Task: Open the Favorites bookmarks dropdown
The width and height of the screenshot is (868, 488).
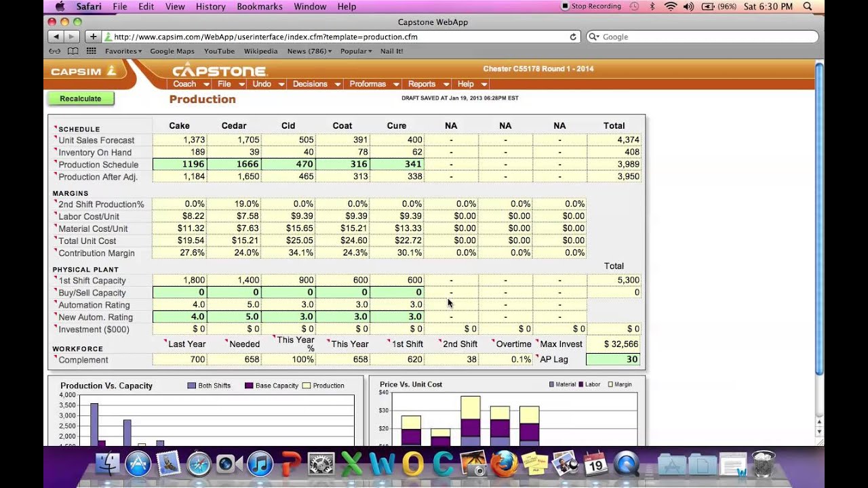Action: 123,51
